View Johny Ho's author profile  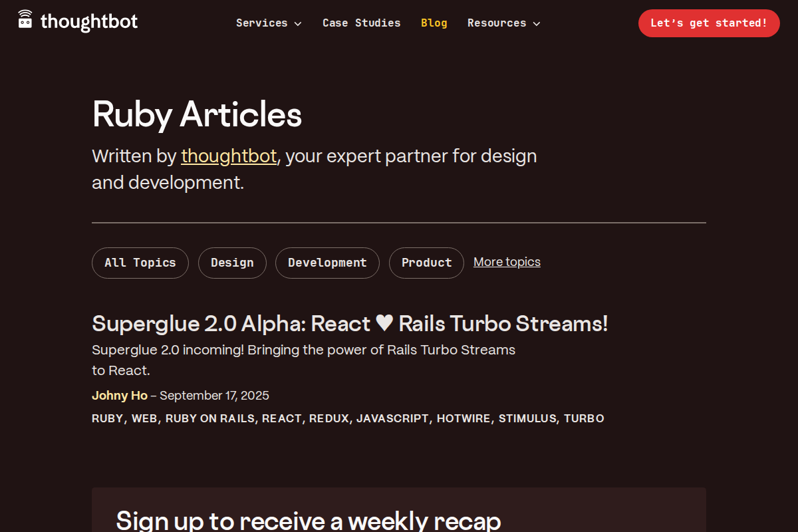(120, 395)
